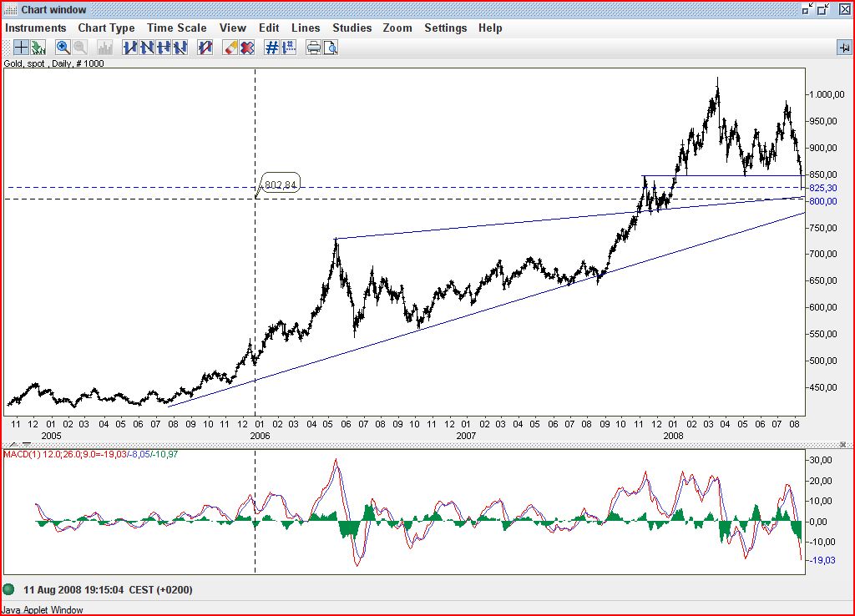Close the MACD study panel
This screenshot has width=855, height=616.
pos(842,445)
